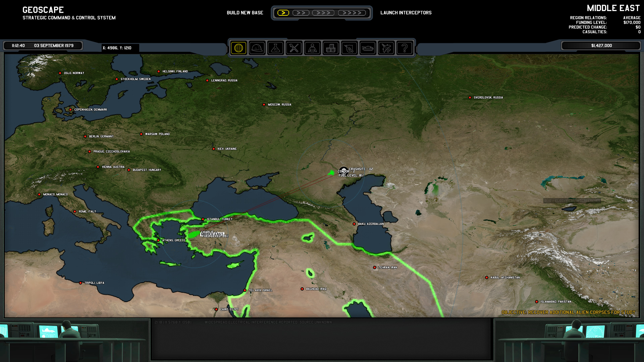Click the Funding Level $170,000 value
This screenshot has width=644, height=362.
point(632,22)
